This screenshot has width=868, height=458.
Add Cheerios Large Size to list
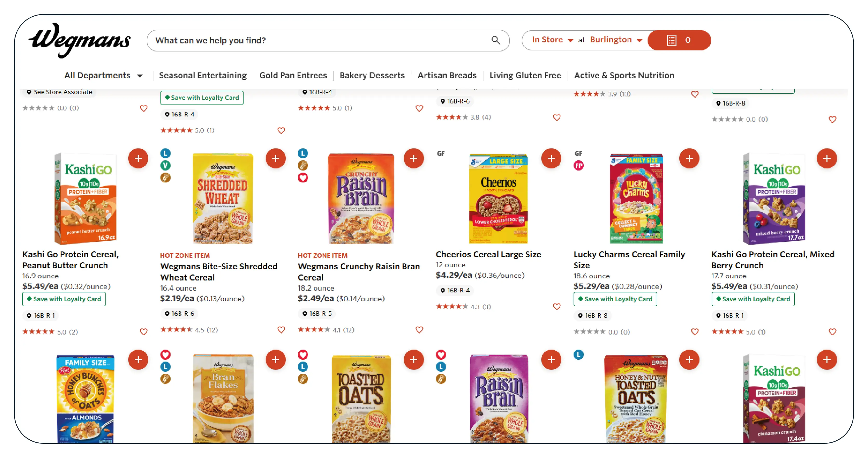pos(551,159)
